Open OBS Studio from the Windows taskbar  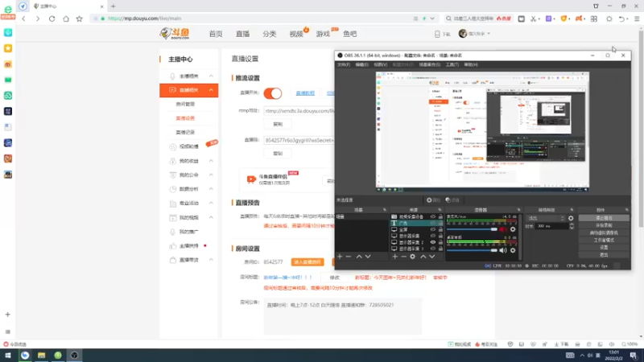(74, 356)
